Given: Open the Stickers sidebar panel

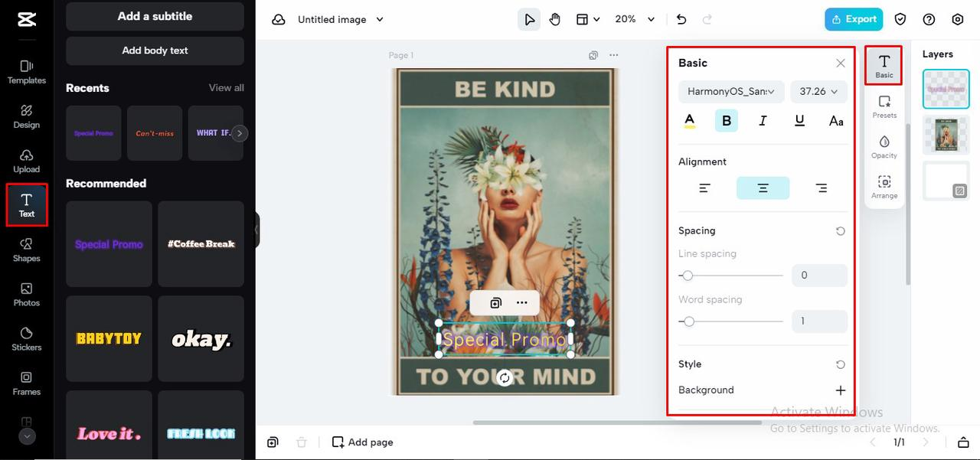Looking at the screenshot, I should tap(27, 338).
